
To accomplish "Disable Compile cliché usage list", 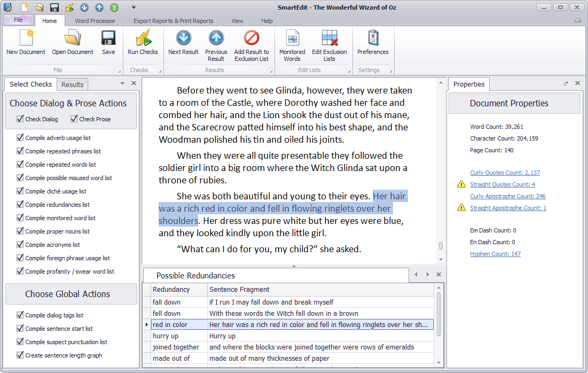I will click(20, 191).
